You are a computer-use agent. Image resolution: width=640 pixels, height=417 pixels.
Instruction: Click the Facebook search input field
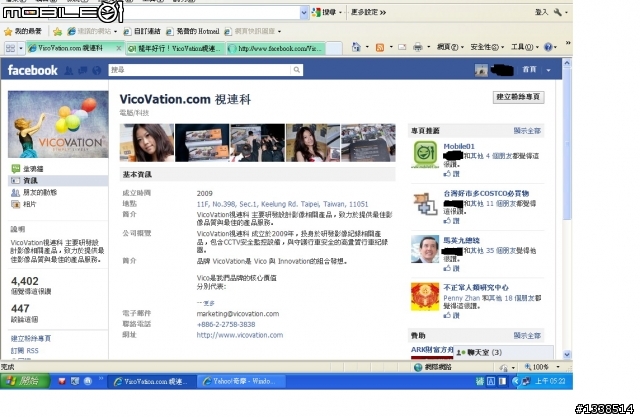pos(200,70)
